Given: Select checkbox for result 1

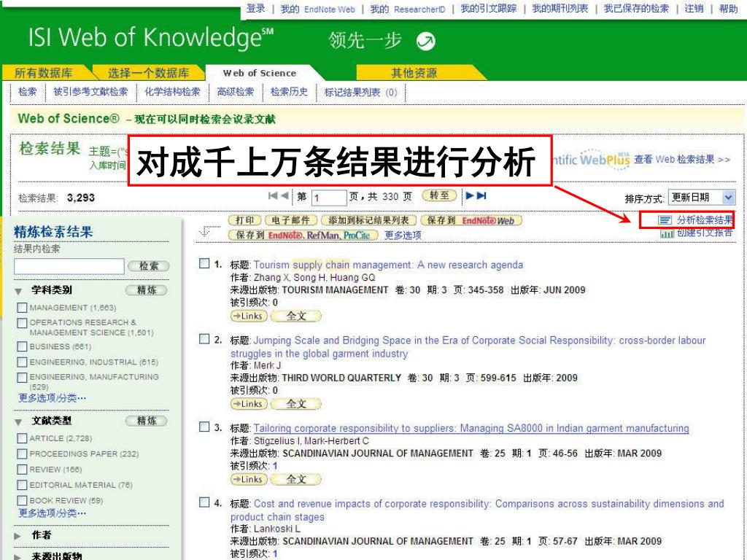Looking at the screenshot, I should [204, 263].
